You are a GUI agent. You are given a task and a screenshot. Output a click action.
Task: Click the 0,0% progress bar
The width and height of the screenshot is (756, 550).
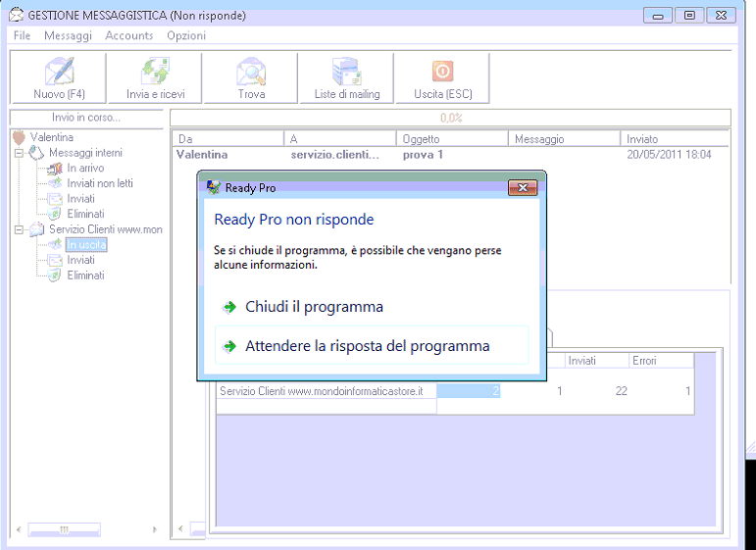pos(450,118)
